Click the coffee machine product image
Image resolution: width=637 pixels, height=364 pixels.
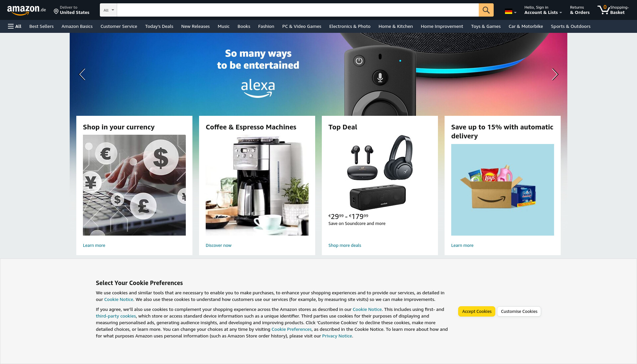[x=257, y=185]
